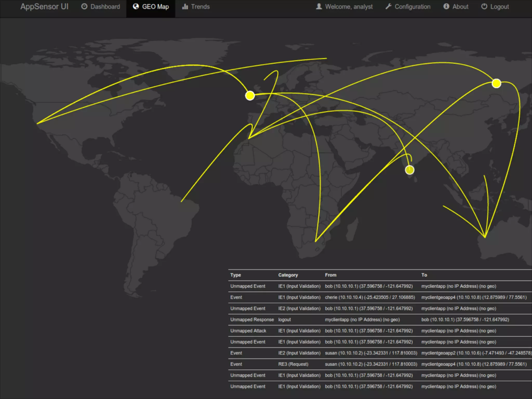This screenshot has height=399, width=532.
Task: Click the yellow marker in southern India
Action: (x=410, y=170)
